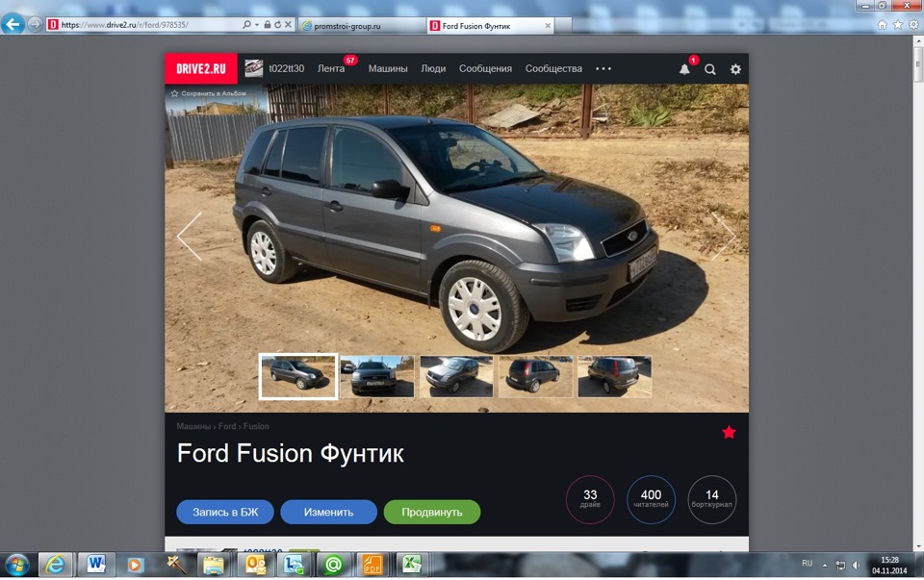Click Сохранить в Альбом star link
This screenshot has width=924, height=580.
point(208,93)
